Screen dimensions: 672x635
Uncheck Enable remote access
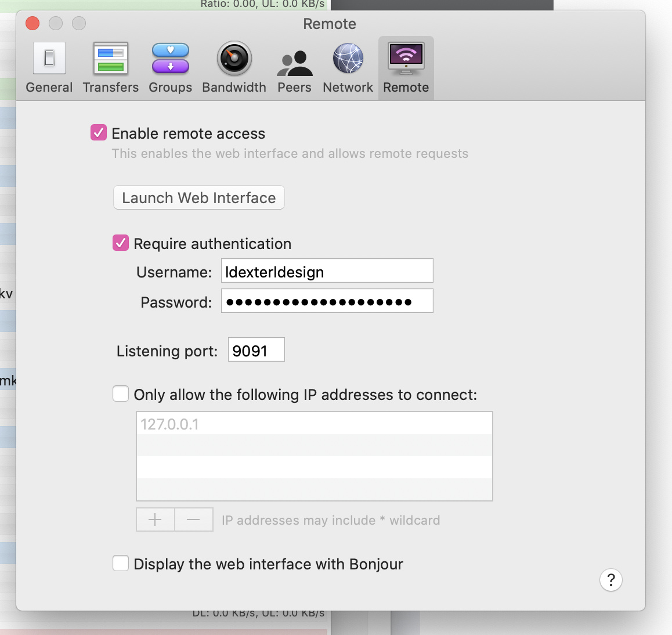point(99,132)
